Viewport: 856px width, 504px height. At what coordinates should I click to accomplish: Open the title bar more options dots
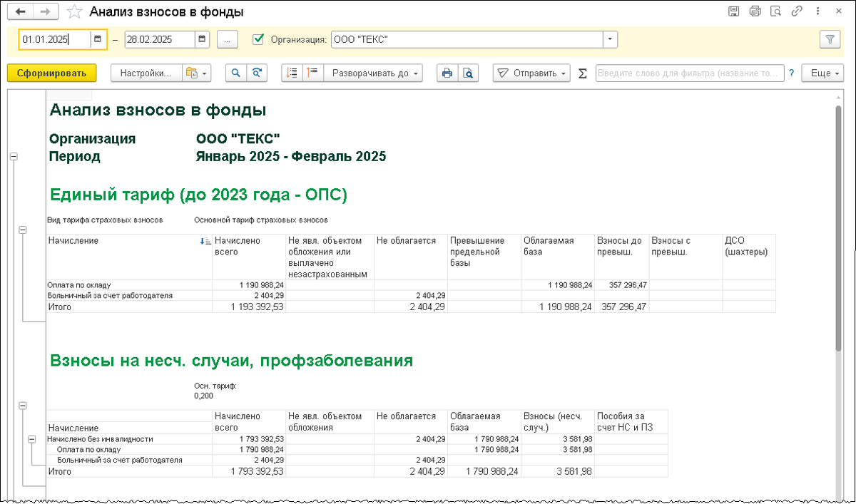pyautogui.click(x=817, y=12)
